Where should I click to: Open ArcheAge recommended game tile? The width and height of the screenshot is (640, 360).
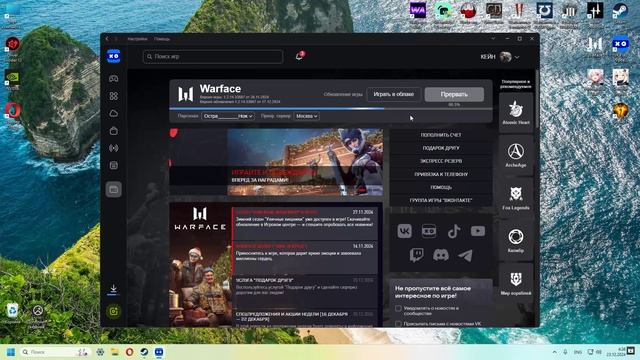[x=516, y=155]
